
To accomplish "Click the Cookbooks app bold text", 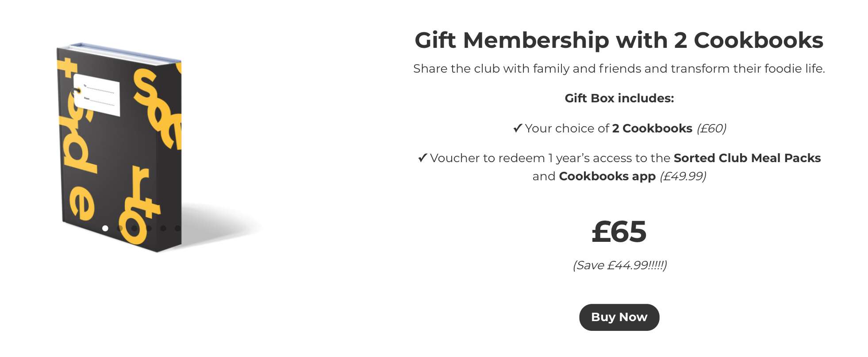I will click(607, 176).
